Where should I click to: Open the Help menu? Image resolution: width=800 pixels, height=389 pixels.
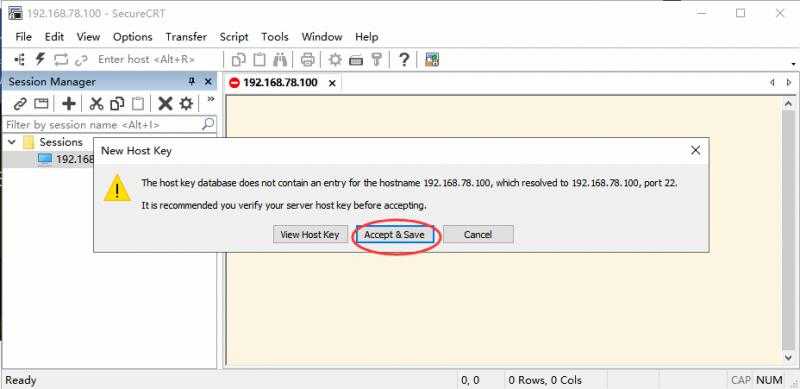pos(366,37)
